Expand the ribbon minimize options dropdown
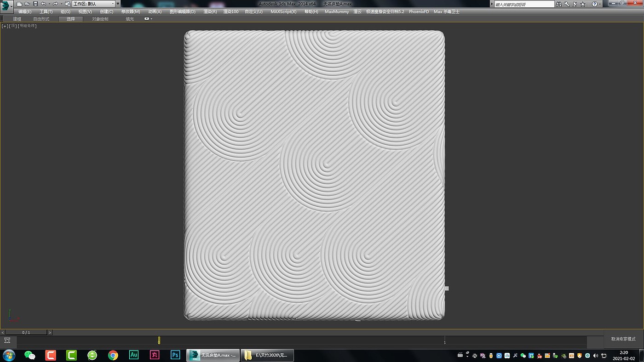Screen dimensions: 644x362 point(148,19)
